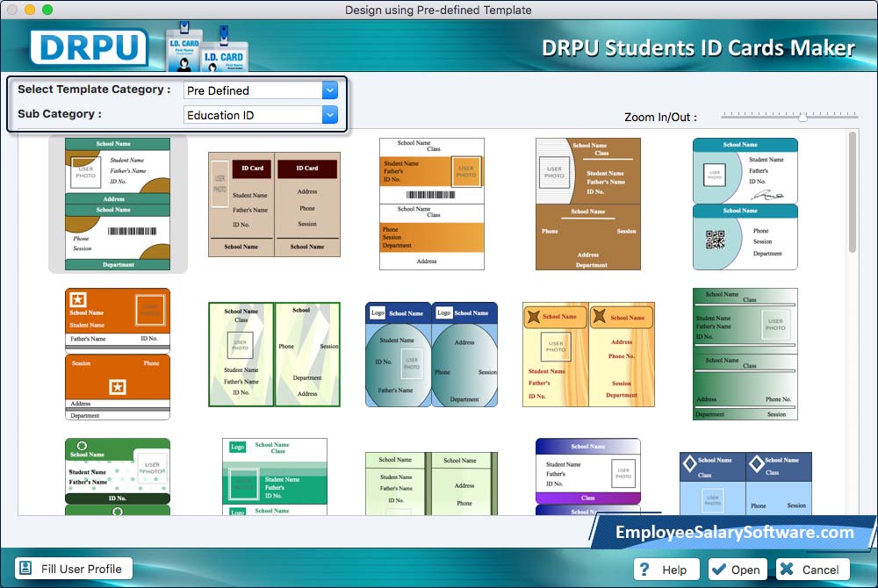Click the checkmark icon on Open button
This screenshot has height=588, width=878.
point(718,570)
